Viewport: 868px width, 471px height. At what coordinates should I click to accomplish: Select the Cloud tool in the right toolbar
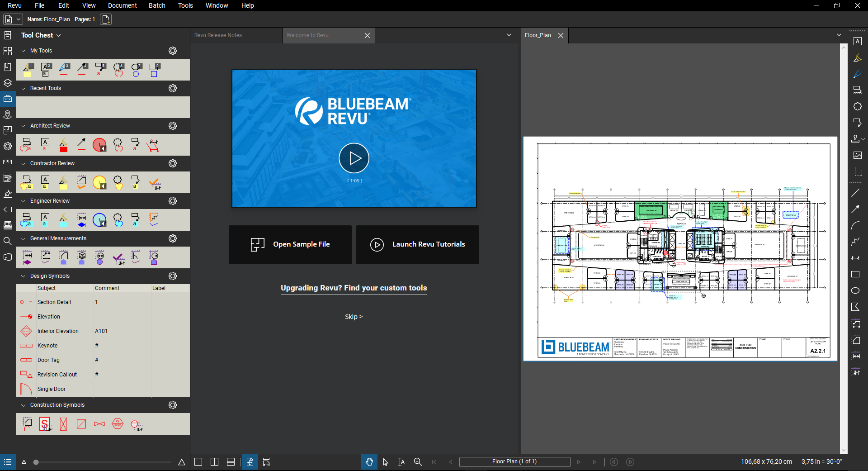[857, 106]
